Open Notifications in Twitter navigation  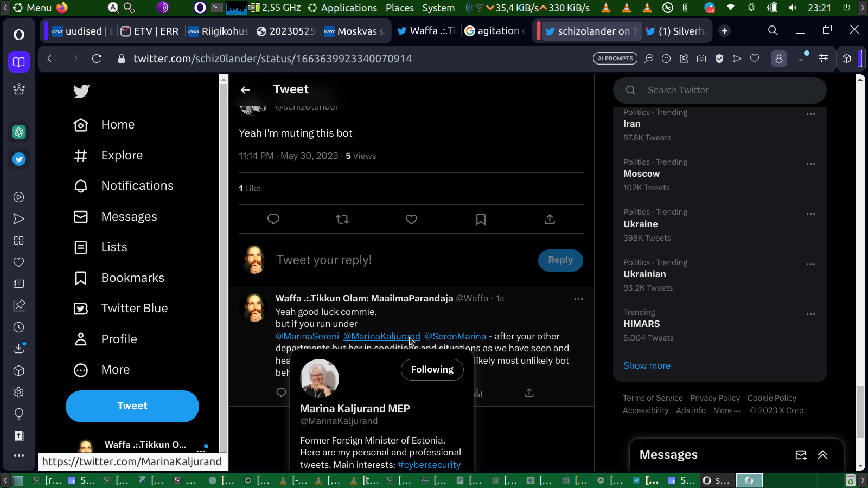pyautogui.click(x=124, y=186)
